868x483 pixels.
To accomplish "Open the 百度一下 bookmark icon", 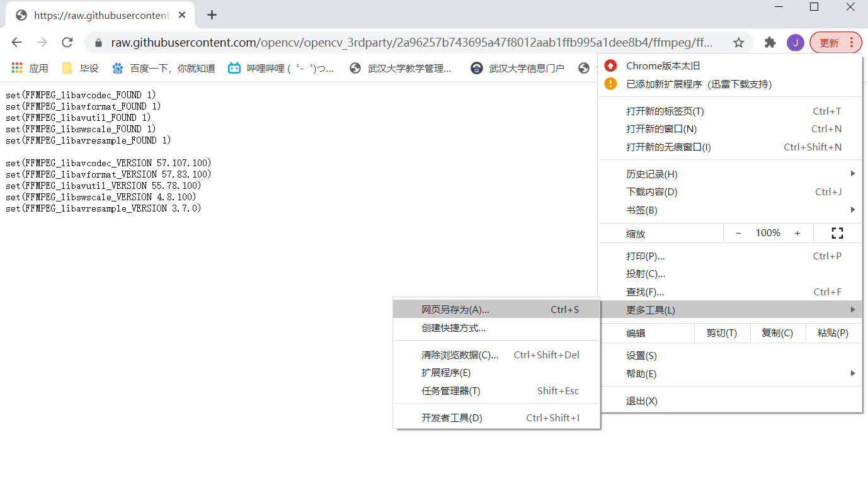I will pos(118,68).
